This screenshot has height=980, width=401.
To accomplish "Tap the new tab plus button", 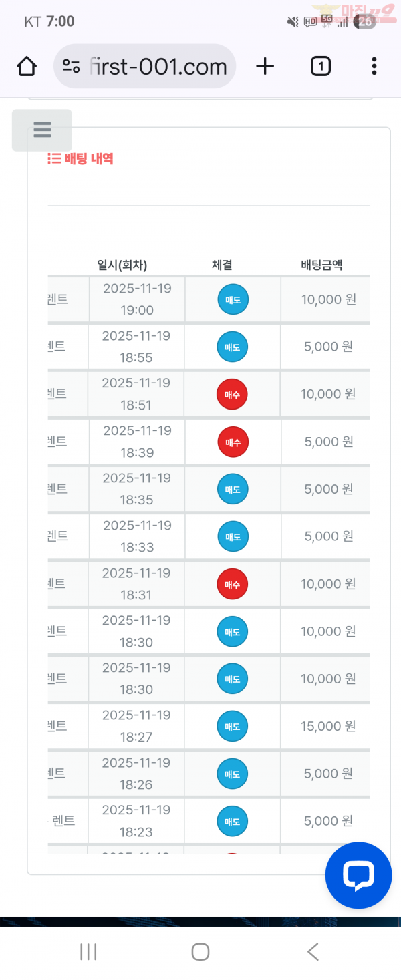I will click(x=265, y=66).
